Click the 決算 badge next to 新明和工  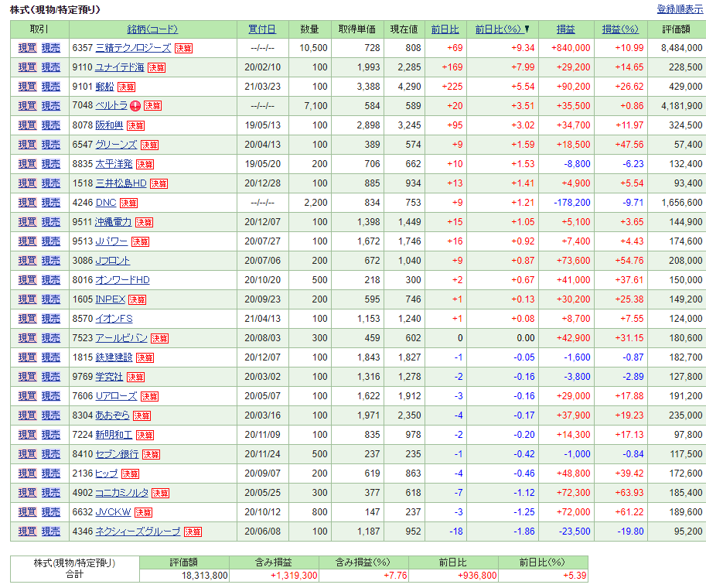[145, 436]
